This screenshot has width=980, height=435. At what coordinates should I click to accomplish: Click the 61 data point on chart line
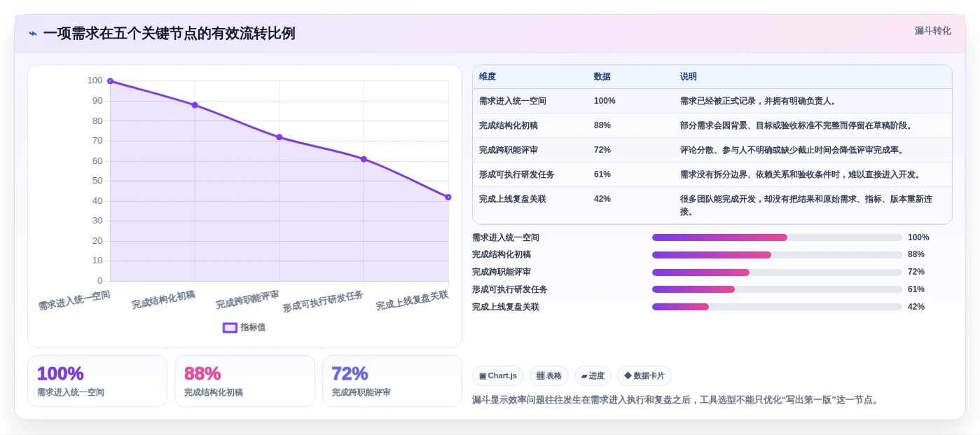click(x=364, y=159)
